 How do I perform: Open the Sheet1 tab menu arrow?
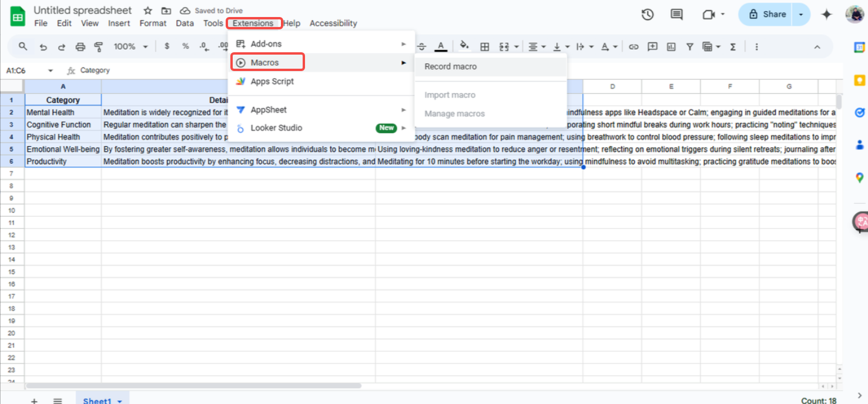(x=120, y=401)
